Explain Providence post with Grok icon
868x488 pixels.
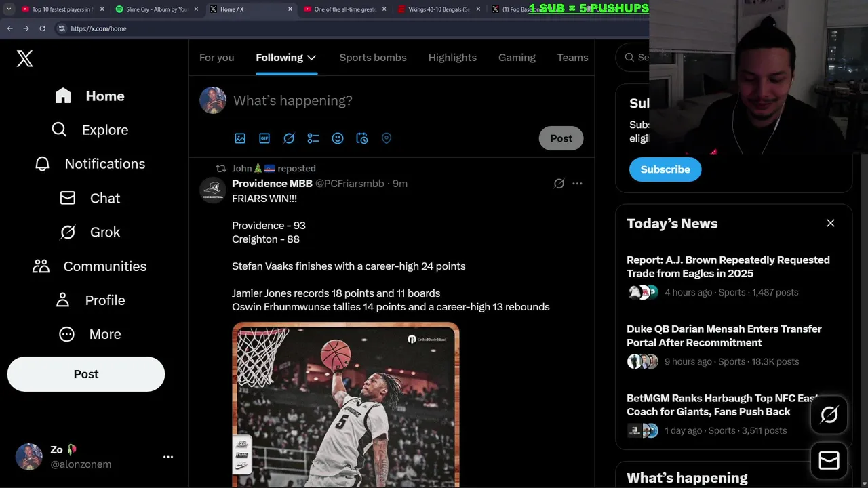[559, 184]
